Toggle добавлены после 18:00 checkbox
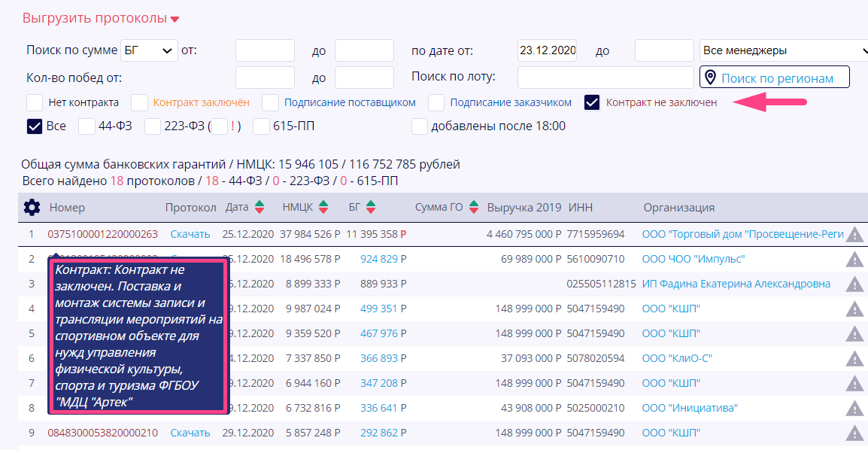Viewport: 868px width, 450px height. click(x=420, y=126)
